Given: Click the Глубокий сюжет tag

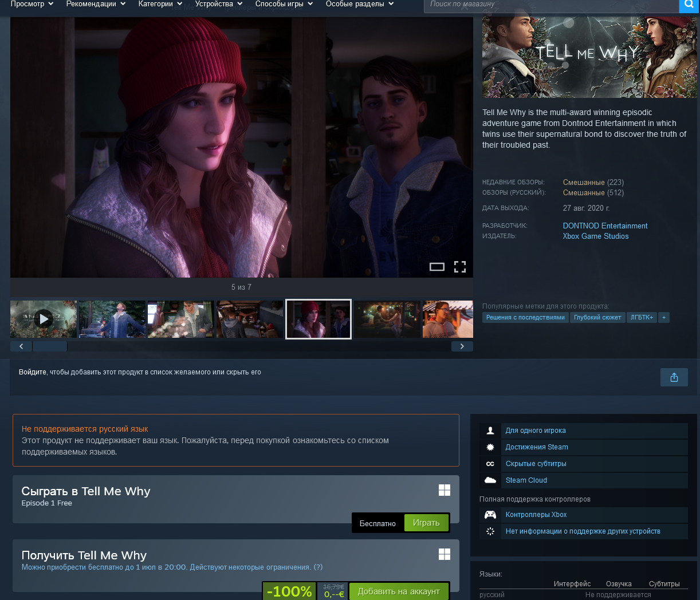Looking at the screenshot, I should [x=597, y=317].
